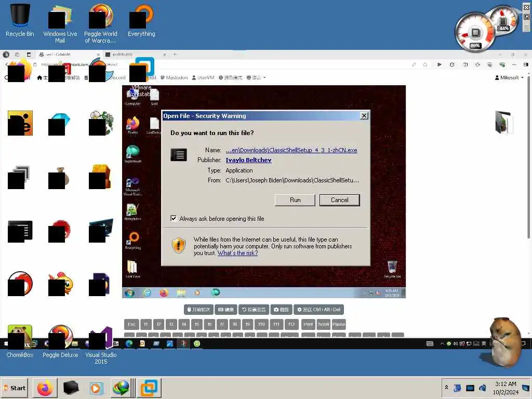This screenshot has width=532, height=399.
Task: Open browser extensions puzzle icon
Action: (x=452, y=64)
